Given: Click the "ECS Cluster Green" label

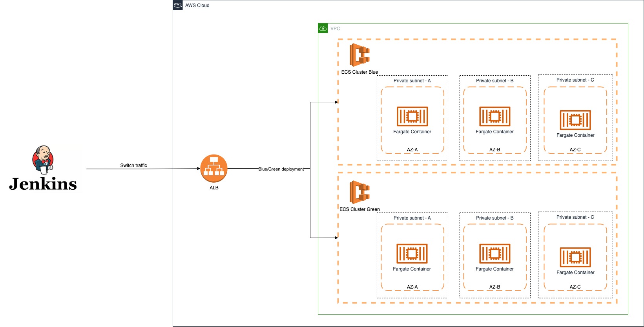Looking at the screenshot, I should click(359, 209).
